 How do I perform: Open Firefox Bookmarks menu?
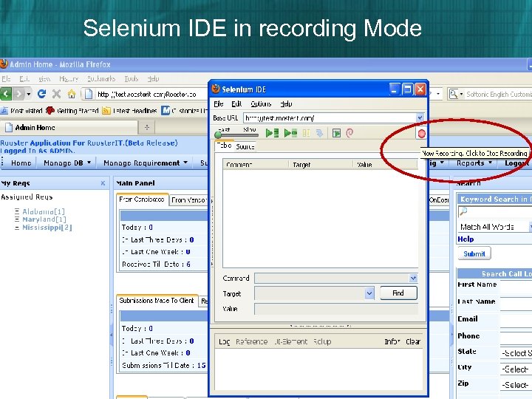101,79
